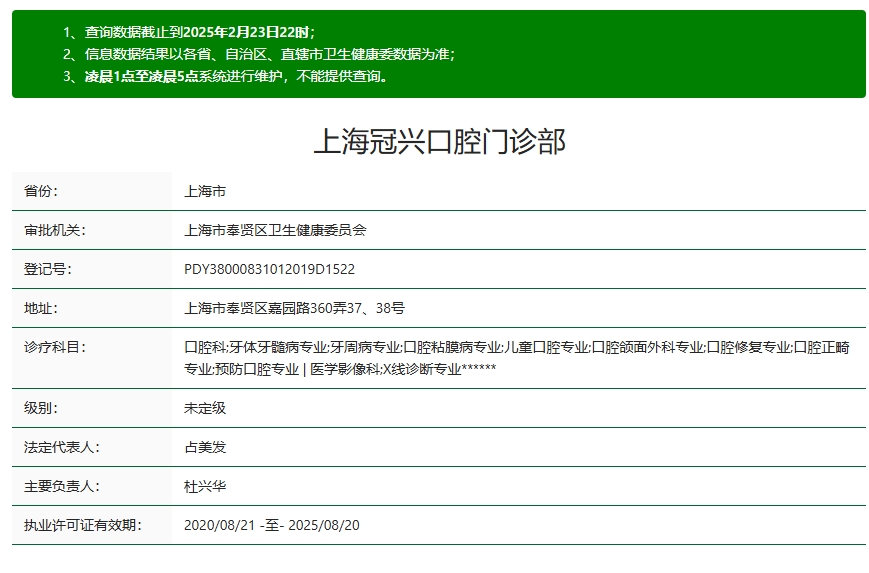
Task: Select the province value 上海市
Action: tap(205, 191)
